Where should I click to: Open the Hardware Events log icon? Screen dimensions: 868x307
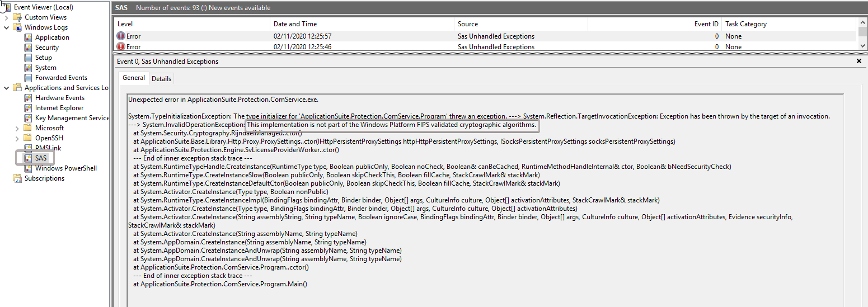click(x=28, y=98)
